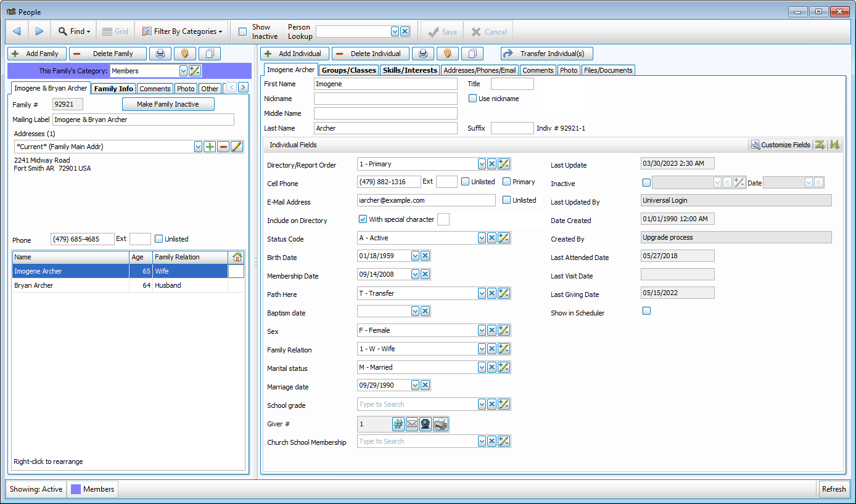856x504 pixels.
Task: Clear the Birth Date field with X
Action: pos(426,256)
